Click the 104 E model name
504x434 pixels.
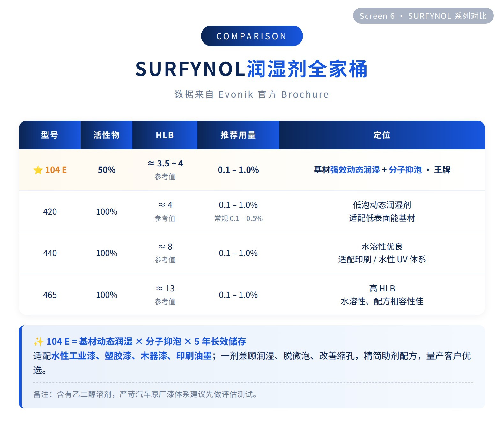56,170
